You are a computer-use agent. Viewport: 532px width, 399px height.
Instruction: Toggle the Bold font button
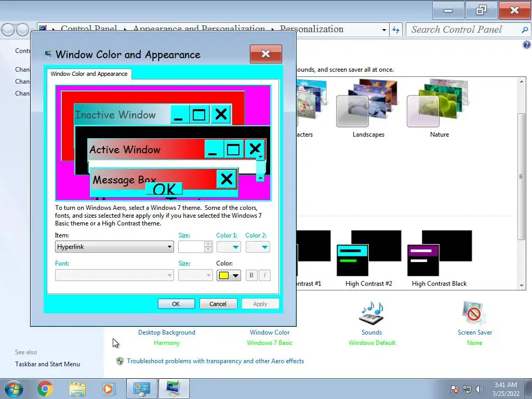(x=251, y=275)
